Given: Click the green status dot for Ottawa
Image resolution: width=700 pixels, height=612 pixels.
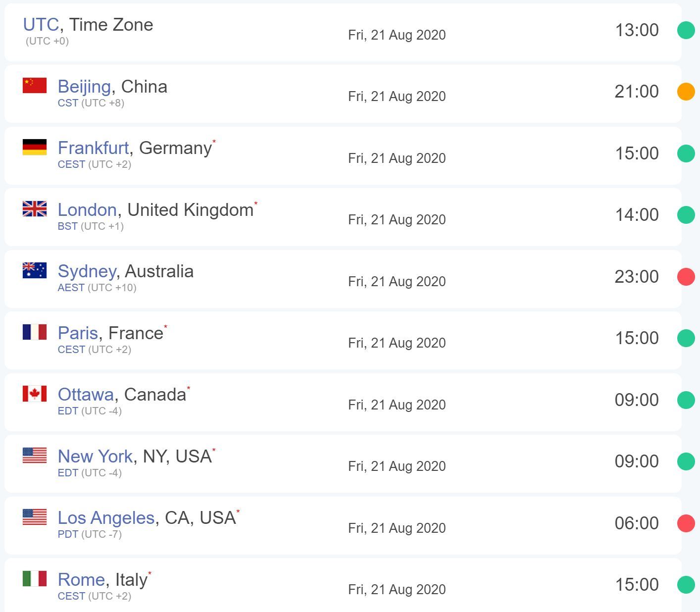Looking at the screenshot, I should point(686,400).
